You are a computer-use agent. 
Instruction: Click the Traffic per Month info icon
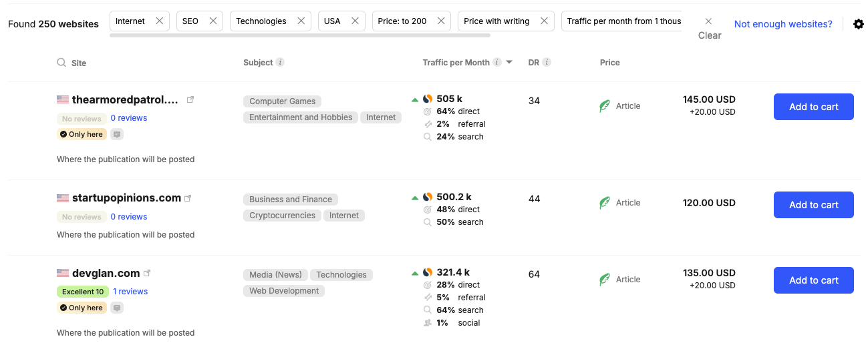click(497, 62)
